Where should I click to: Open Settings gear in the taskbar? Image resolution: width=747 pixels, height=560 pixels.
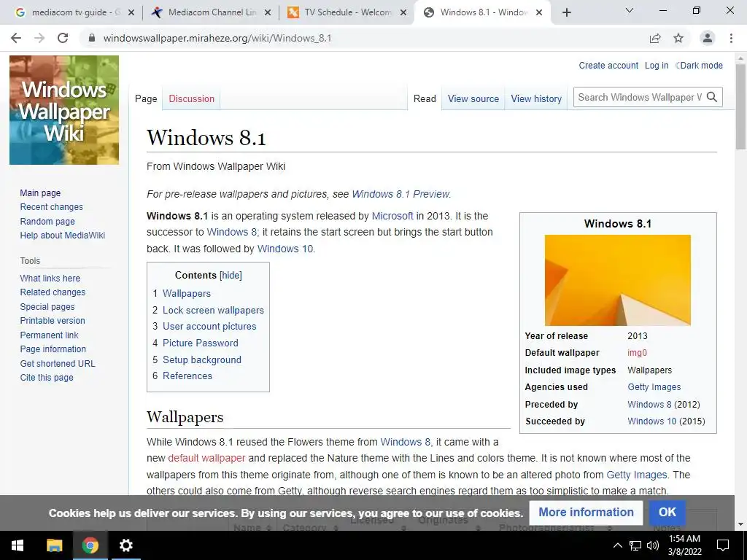pos(125,545)
